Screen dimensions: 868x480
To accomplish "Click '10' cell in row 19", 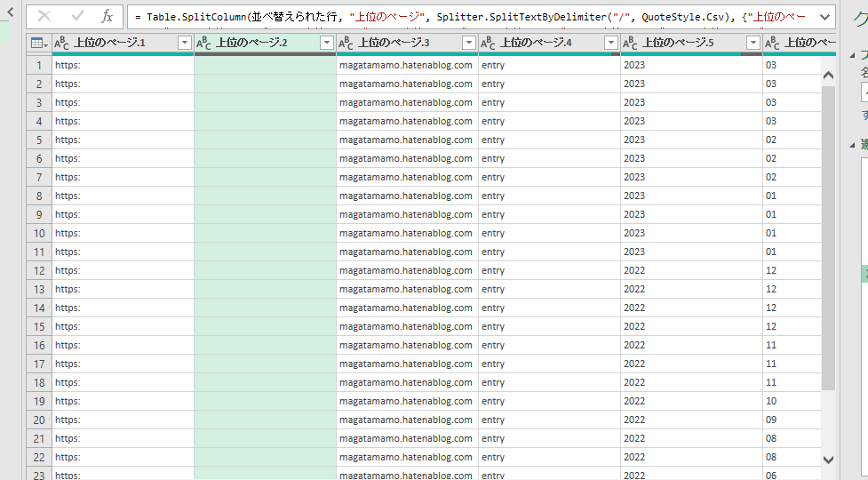I will click(792, 402).
